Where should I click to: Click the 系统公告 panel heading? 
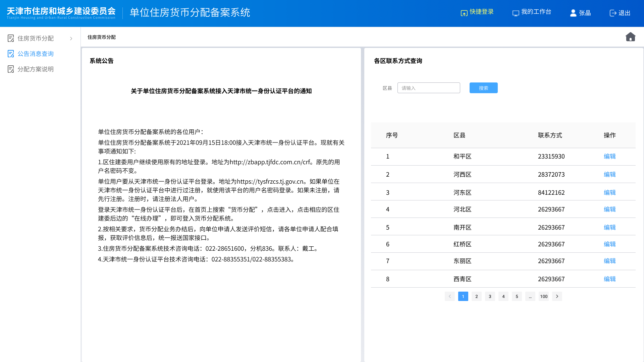pos(102,61)
